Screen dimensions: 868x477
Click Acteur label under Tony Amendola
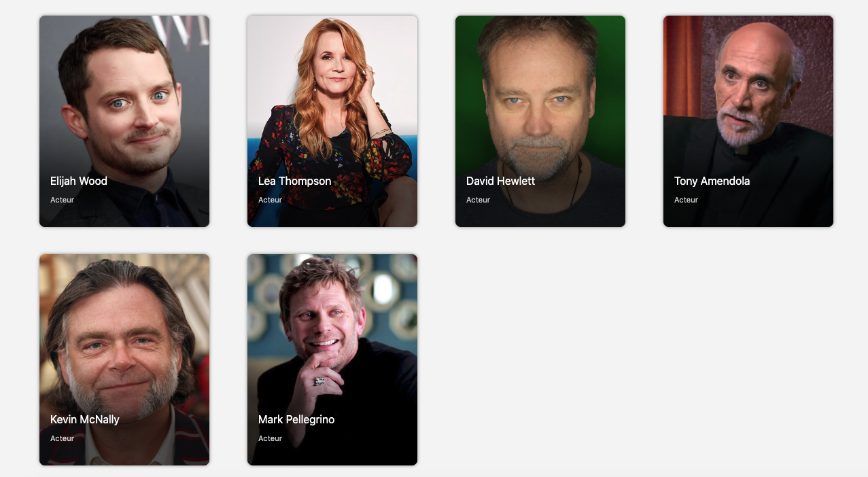tap(686, 200)
